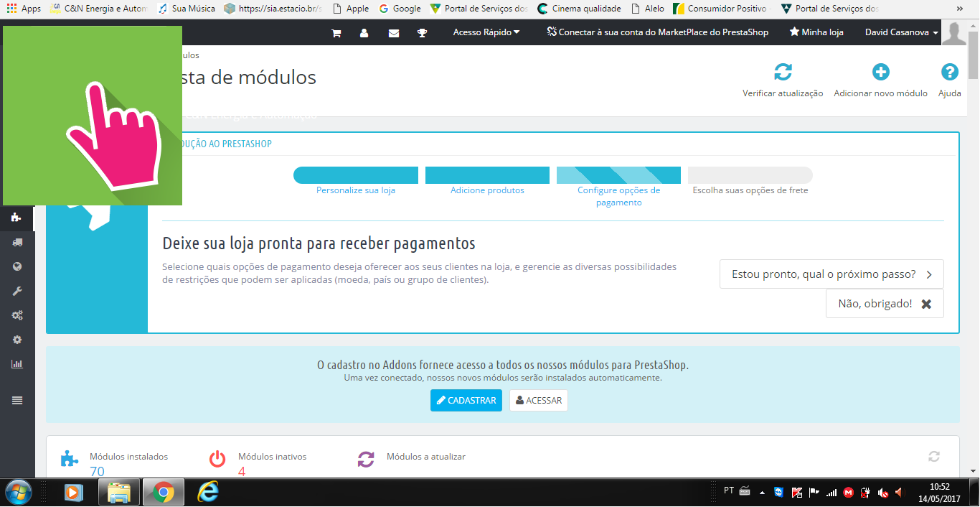This screenshot has height=507, width=980.
Task: Click the red MEGA tray icon
Action: (x=848, y=493)
